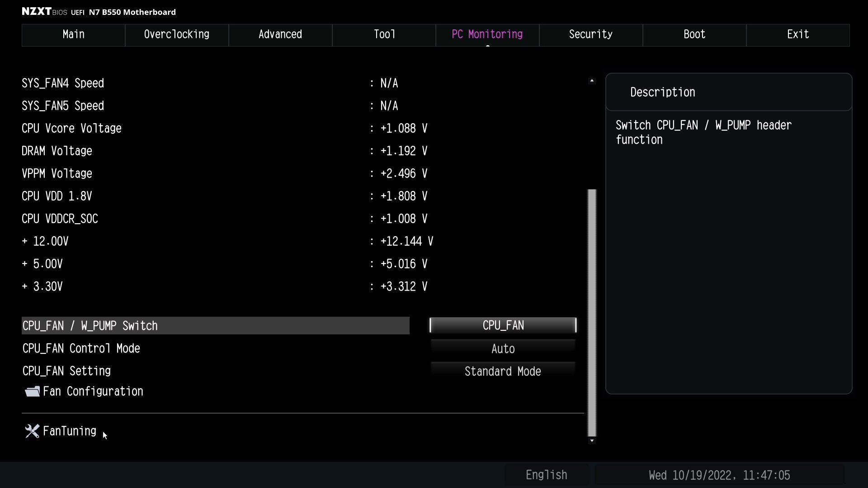Select the CPU_FAN Setting label
This screenshot has height=488, width=868.
[67, 371]
